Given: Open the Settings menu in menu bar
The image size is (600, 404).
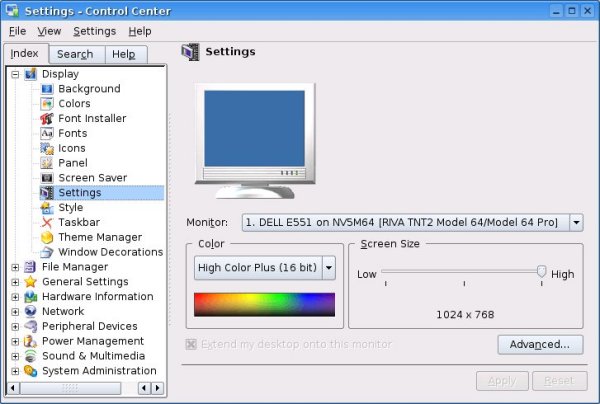Looking at the screenshot, I should 94,31.
